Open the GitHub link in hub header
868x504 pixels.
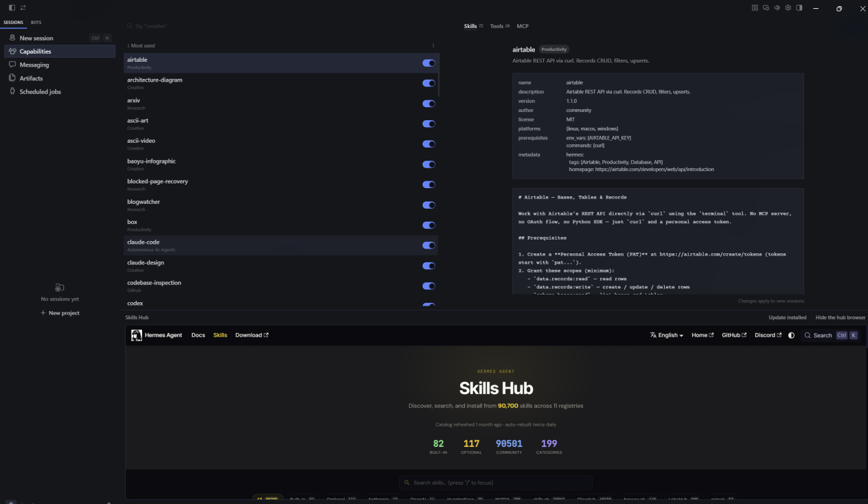(x=734, y=335)
